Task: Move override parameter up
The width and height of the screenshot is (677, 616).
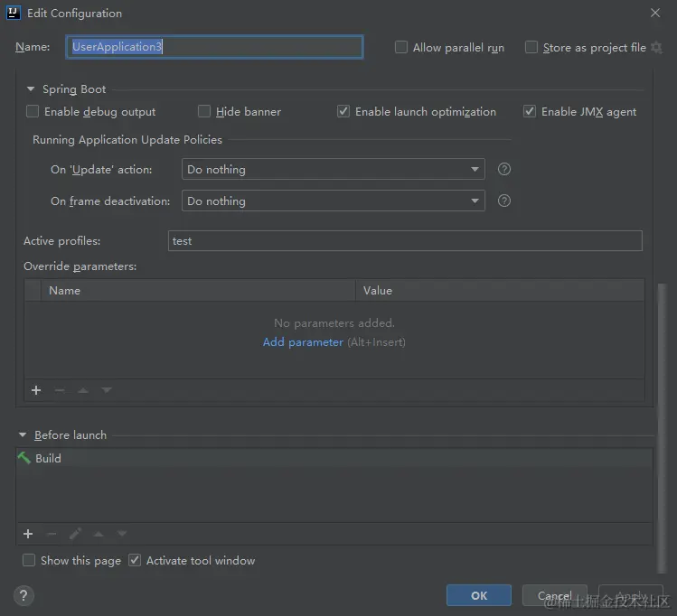Action: click(x=83, y=390)
